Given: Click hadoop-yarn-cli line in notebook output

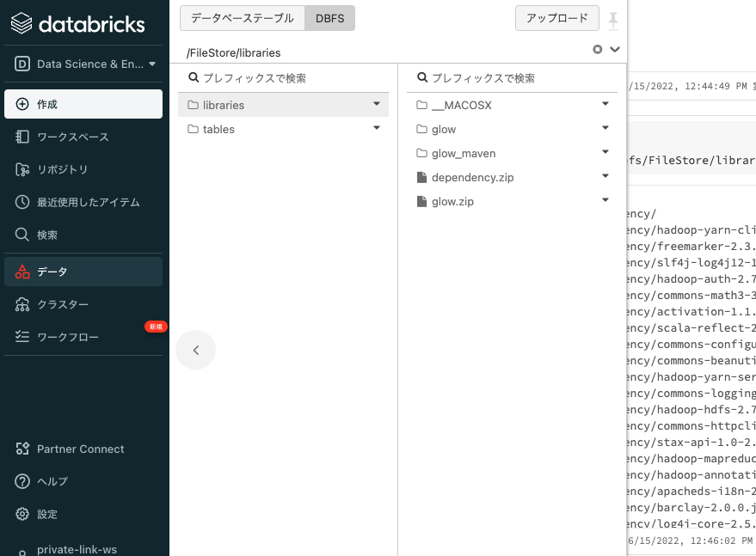Looking at the screenshot, I should 691,229.
